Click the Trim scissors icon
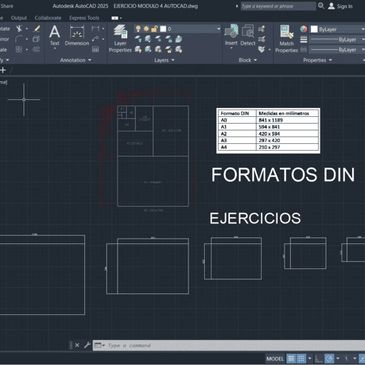Image resolution: width=365 pixels, height=365 pixels. 19,29
